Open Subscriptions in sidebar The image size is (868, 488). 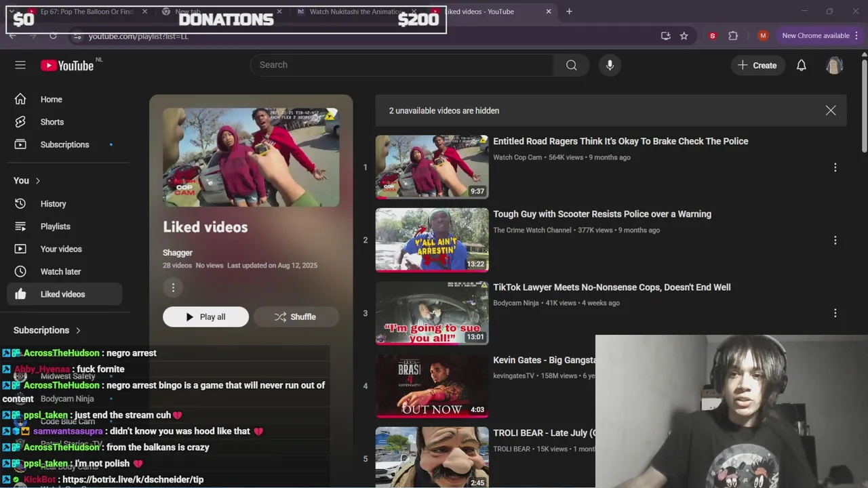pos(64,144)
